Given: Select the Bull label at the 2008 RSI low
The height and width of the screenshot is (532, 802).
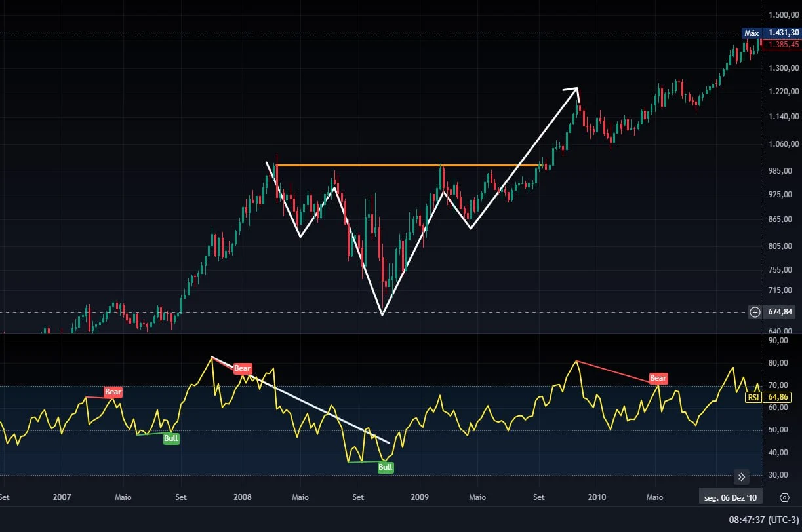Looking at the screenshot, I should (386, 467).
